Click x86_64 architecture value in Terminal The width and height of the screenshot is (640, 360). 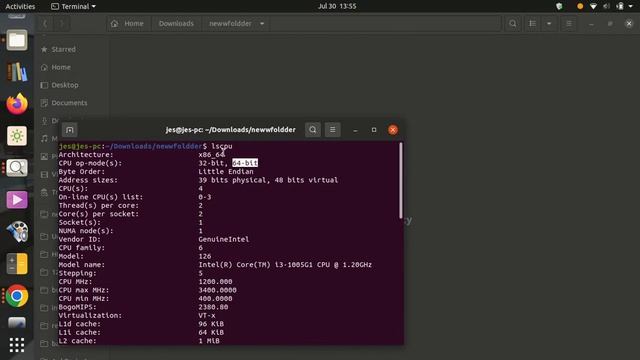(x=211, y=155)
